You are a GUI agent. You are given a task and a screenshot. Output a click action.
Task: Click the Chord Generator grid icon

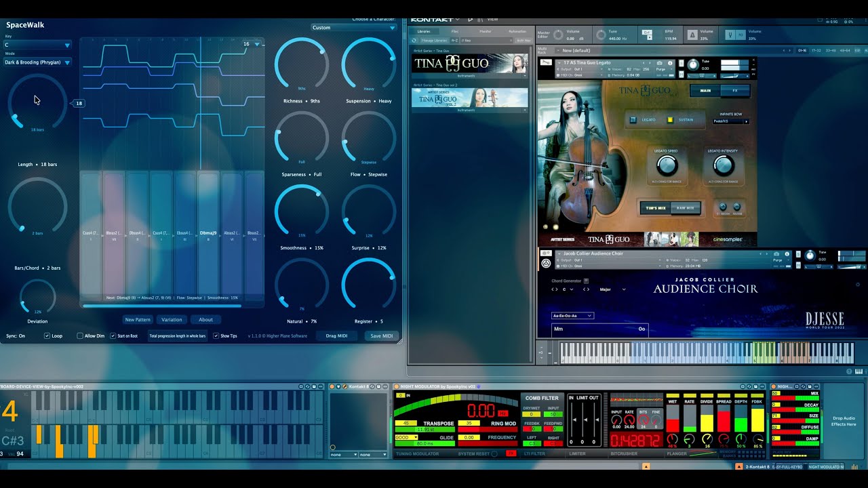587,281
